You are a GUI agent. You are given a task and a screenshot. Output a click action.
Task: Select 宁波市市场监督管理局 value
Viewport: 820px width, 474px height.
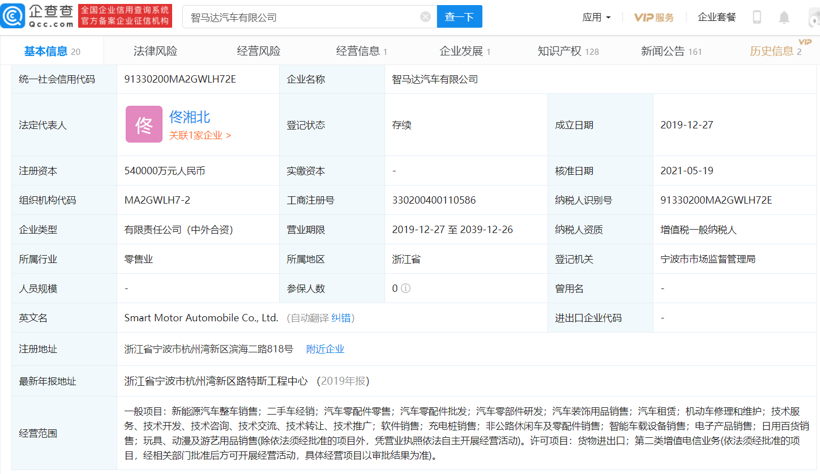point(708,259)
